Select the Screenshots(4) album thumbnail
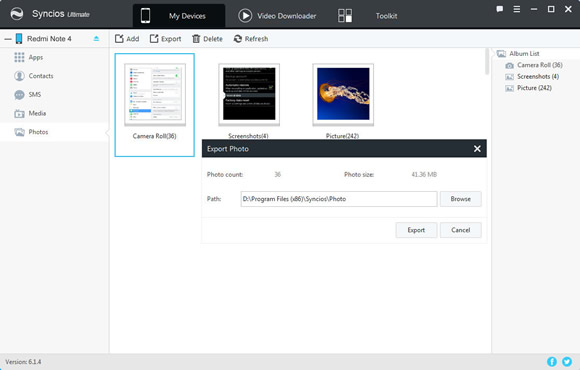Image resolution: width=580 pixels, height=370 pixels. point(249,95)
